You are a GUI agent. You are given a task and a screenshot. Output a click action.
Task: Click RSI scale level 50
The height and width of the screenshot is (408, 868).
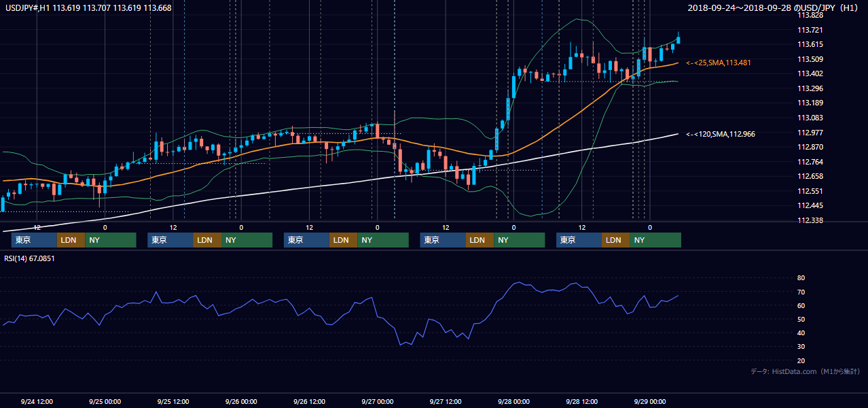pyautogui.click(x=801, y=319)
